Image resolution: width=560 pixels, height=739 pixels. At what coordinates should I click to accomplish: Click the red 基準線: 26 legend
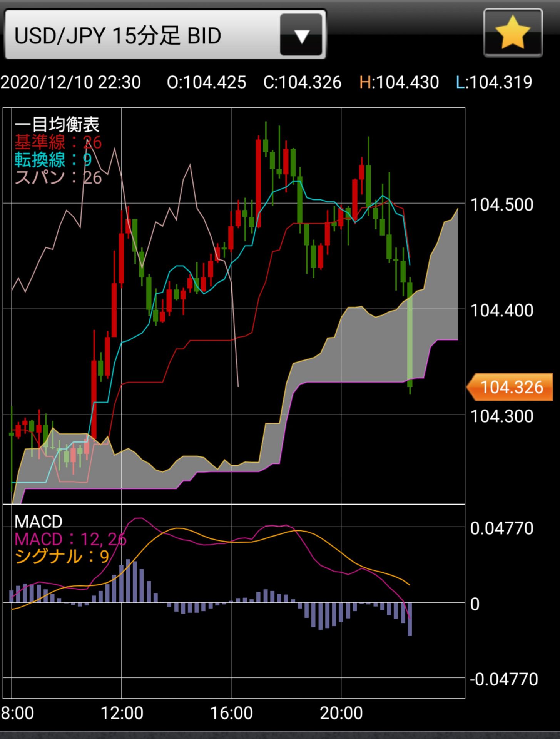(58, 142)
